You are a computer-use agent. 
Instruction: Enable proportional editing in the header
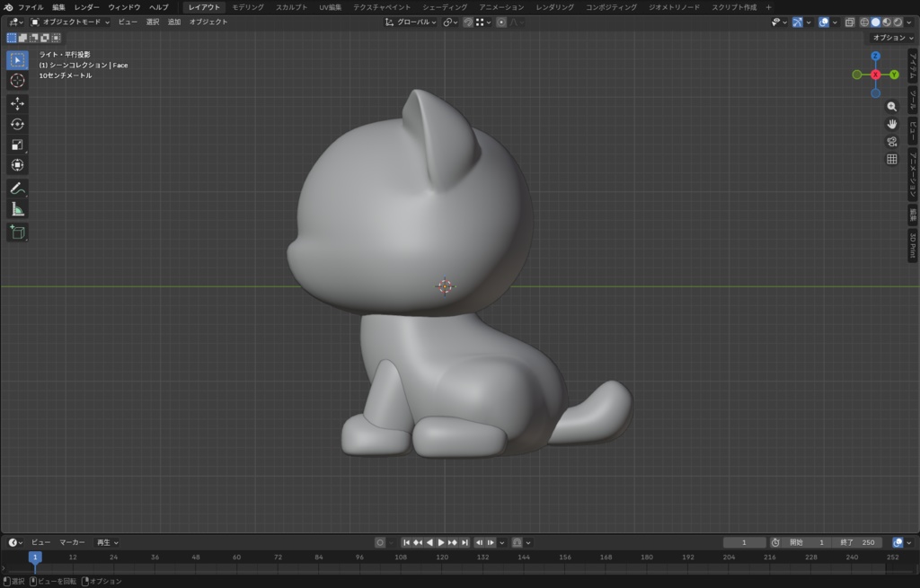[502, 22]
